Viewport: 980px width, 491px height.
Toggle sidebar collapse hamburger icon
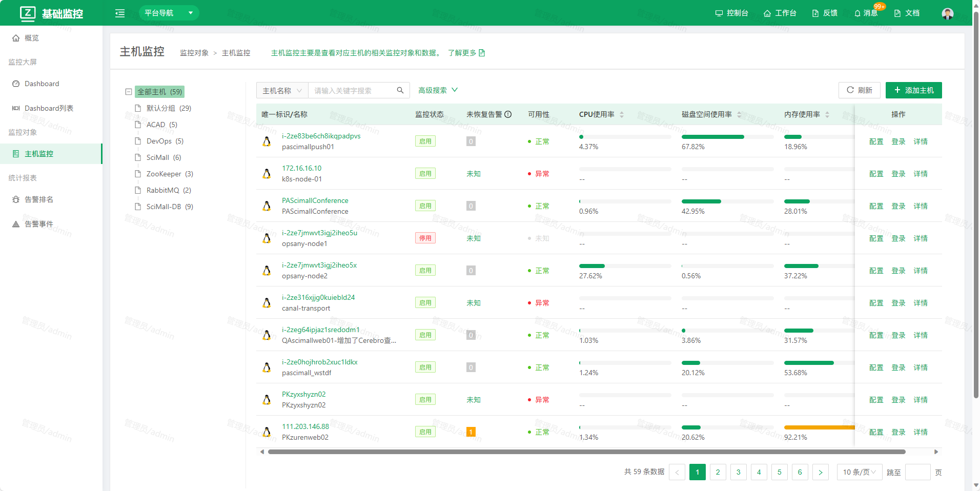coord(120,13)
